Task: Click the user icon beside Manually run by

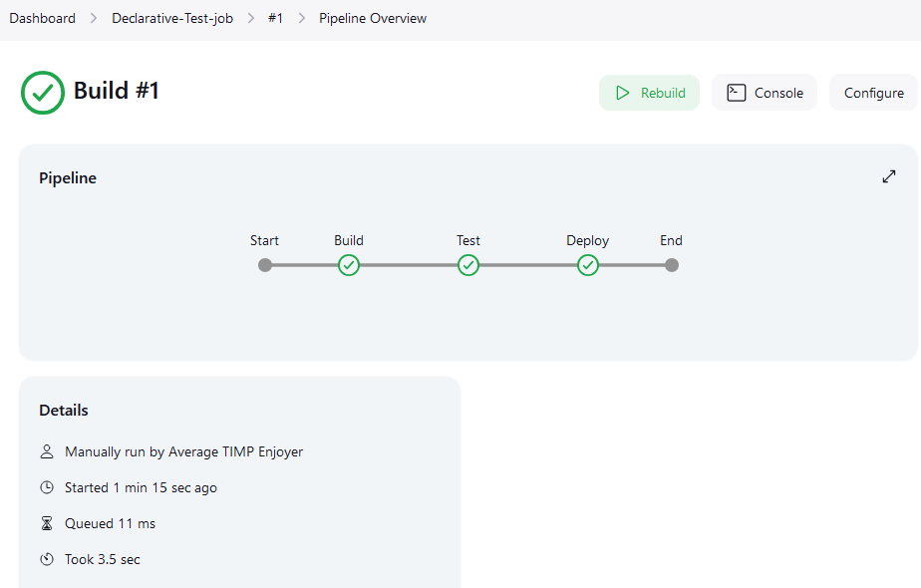Action: point(47,451)
